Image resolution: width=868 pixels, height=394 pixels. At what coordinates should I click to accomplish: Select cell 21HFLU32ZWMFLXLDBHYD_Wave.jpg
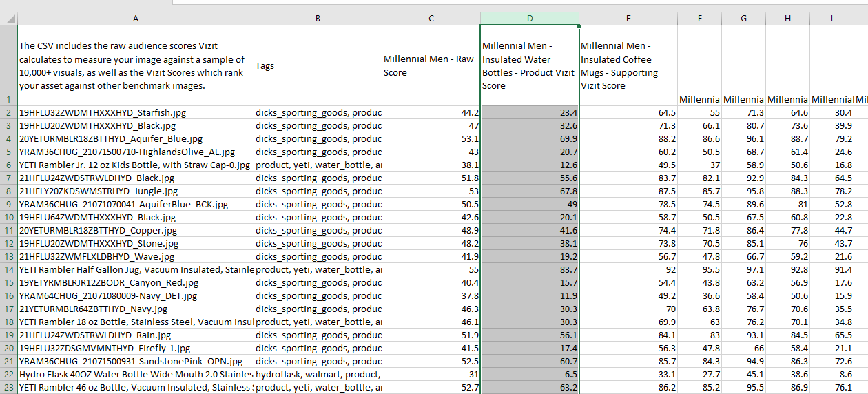click(x=135, y=256)
